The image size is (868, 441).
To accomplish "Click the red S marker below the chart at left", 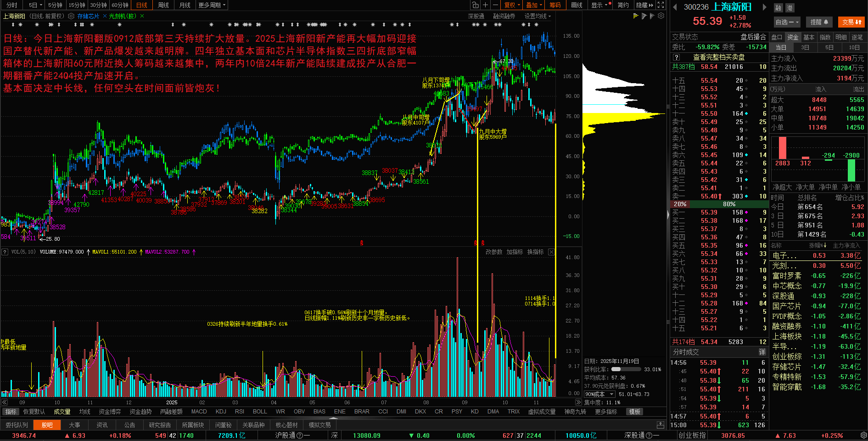I will point(362,243).
